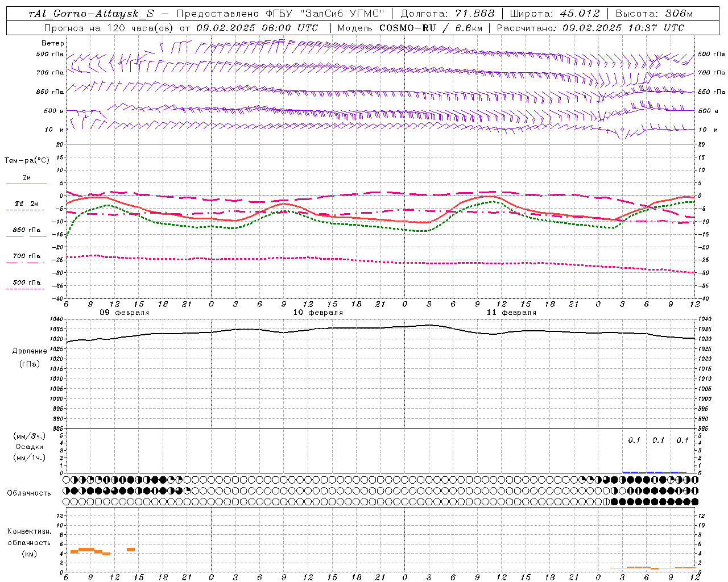The image size is (728, 582).
Task: Click the (мм/1ч.) precipitation unit label
Action: coord(30,458)
